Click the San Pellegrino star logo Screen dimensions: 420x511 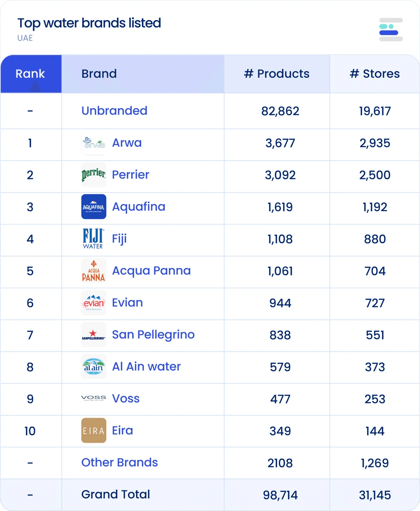tap(94, 335)
